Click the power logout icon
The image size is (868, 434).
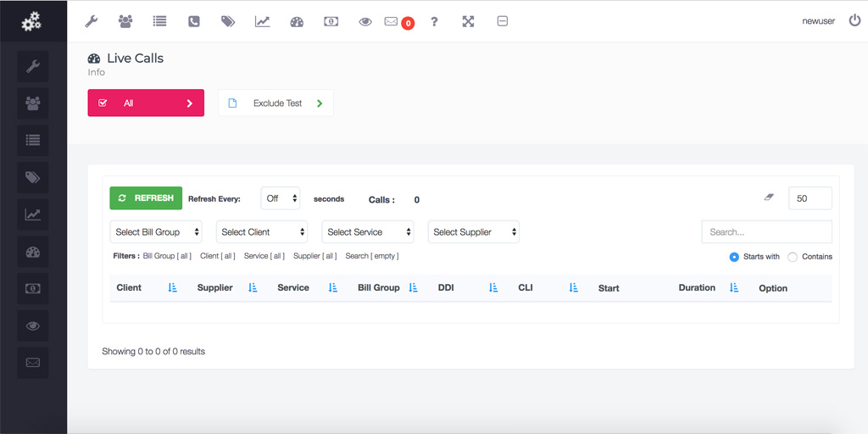tap(854, 20)
